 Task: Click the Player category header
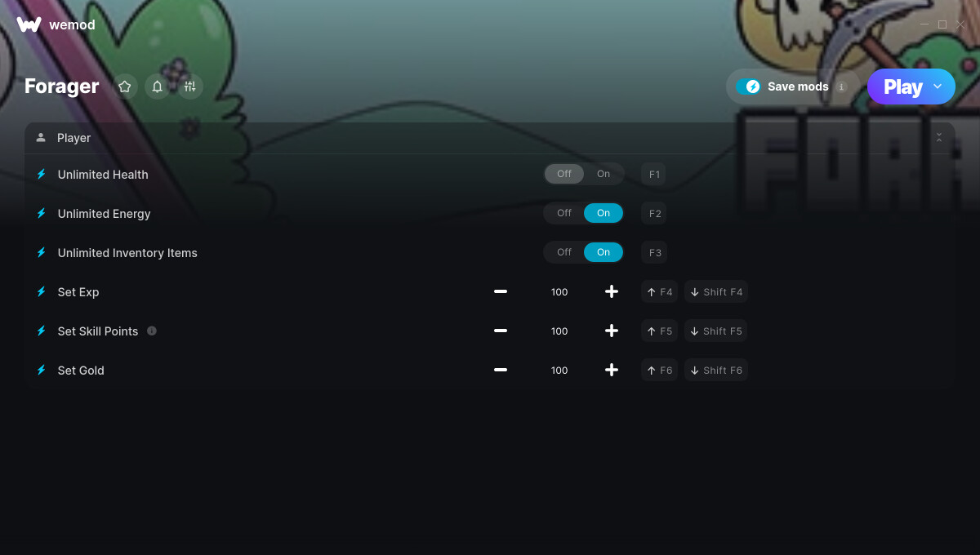tap(490, 138)
